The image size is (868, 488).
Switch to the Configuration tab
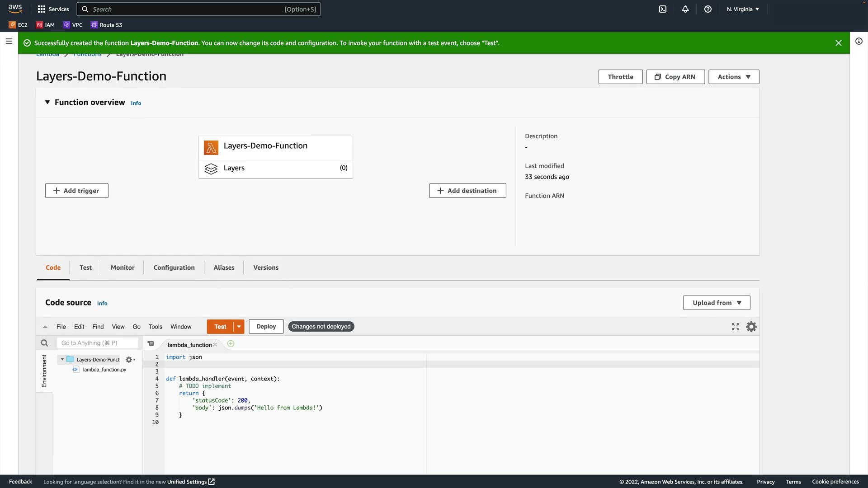coord(174,267)
